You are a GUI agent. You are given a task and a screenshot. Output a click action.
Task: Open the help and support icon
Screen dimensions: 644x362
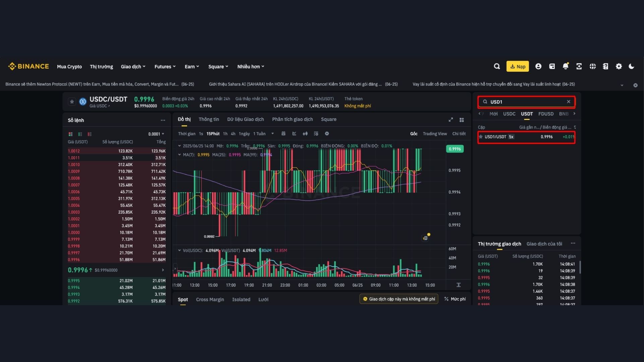(605, 66)
